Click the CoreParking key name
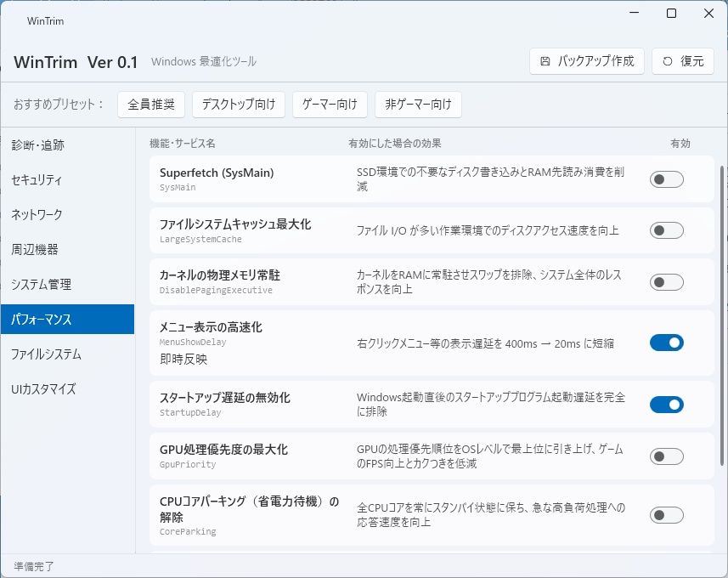This screenshot has height=578, width=728. point(188,531)
